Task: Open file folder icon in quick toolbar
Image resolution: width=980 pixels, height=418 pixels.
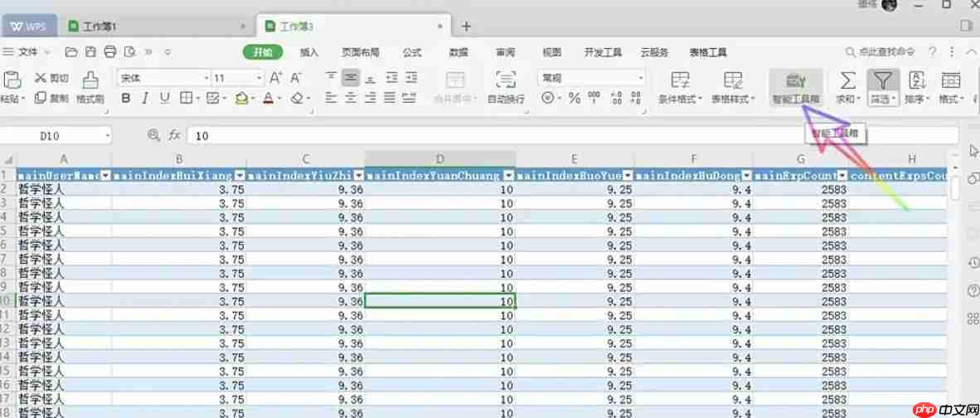Action: click(x=71, y=51)
